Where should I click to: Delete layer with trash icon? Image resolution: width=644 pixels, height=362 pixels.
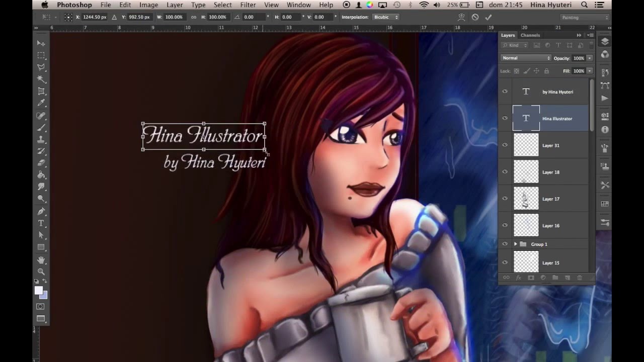click(x=580, y=278)
